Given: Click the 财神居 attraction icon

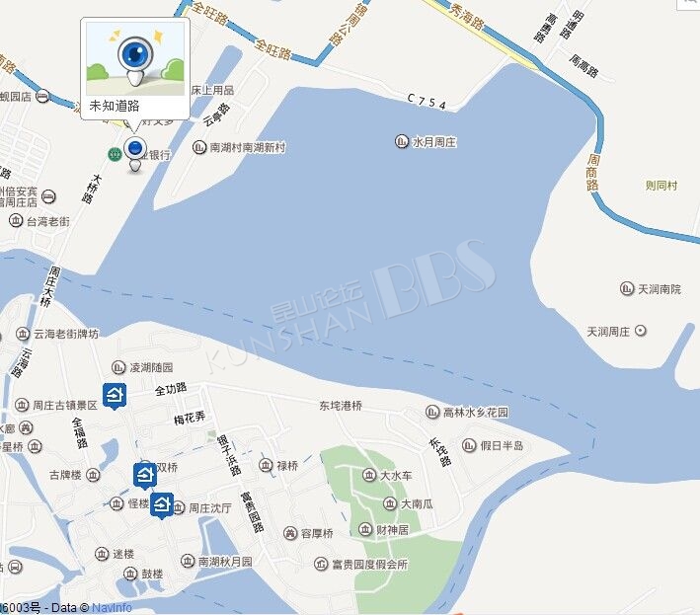Looking at the screenshot, I should [x=365, y=529].
